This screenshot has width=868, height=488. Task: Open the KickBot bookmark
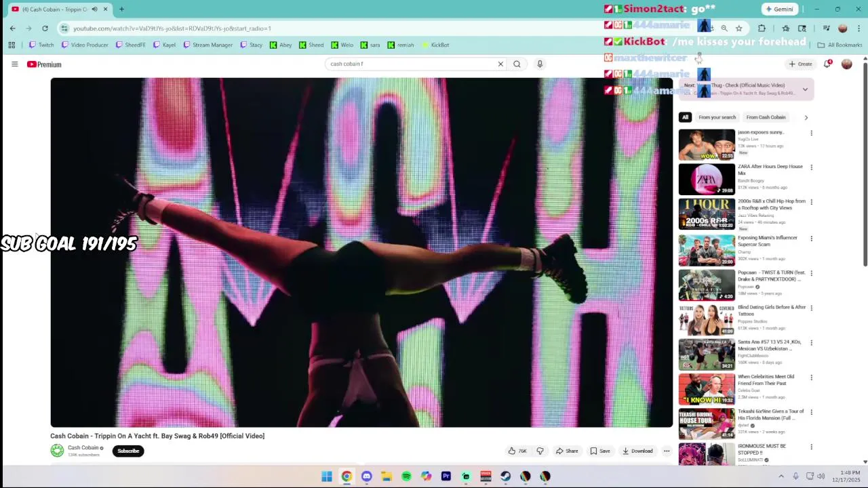click(x=435, y=45)
